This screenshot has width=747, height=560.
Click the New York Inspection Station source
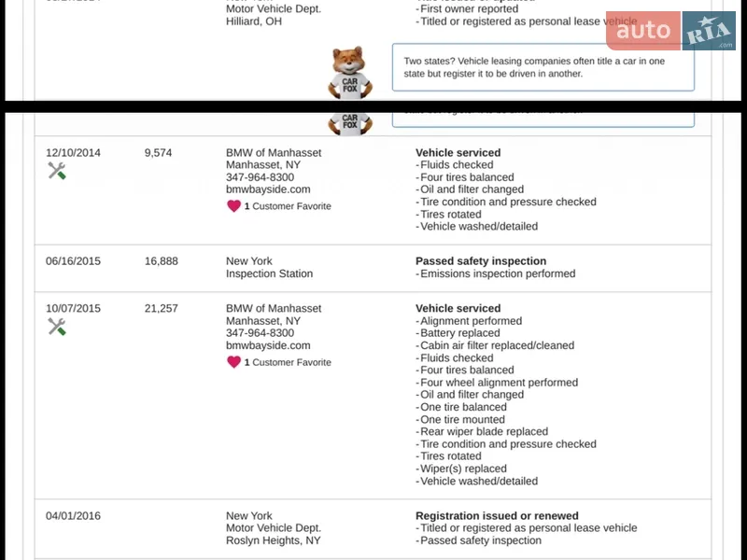coord(269,268)
